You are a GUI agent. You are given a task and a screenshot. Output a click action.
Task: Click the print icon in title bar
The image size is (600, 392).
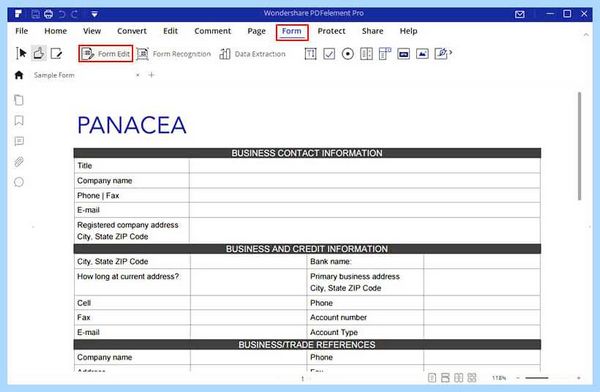tap(49, 15)
